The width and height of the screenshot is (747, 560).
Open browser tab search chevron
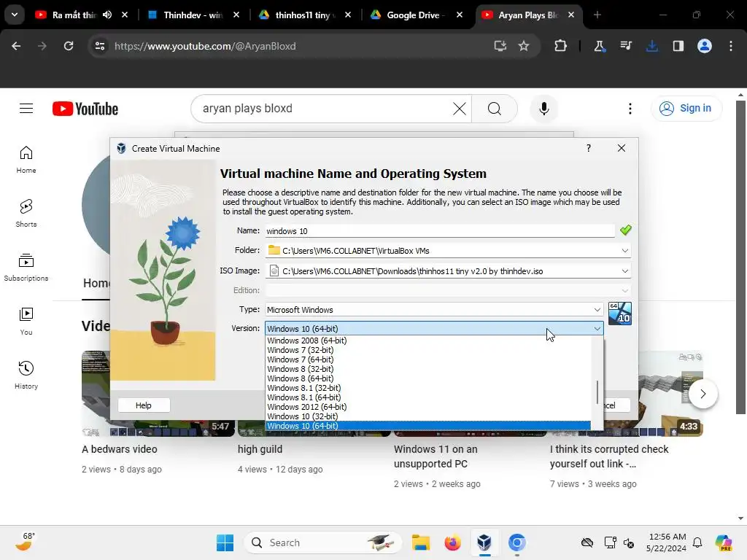[x=15, y=15]
